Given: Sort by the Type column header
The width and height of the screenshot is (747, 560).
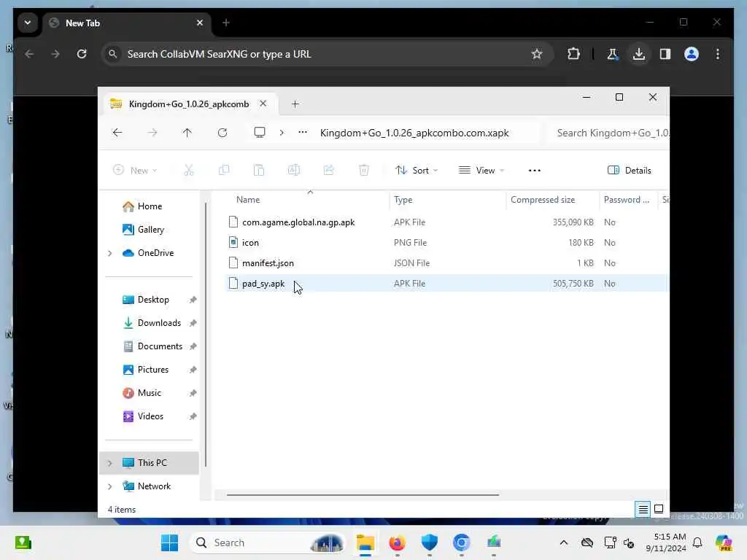Looking at the screenshot, I should click(x=448, y=200).
